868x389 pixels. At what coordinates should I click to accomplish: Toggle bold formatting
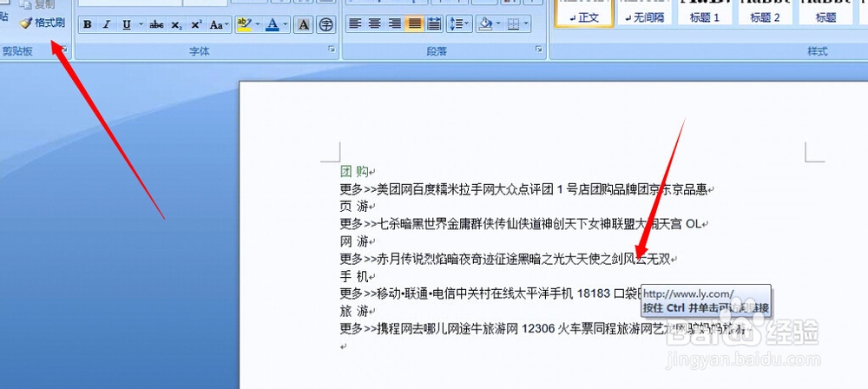(88, 24)
